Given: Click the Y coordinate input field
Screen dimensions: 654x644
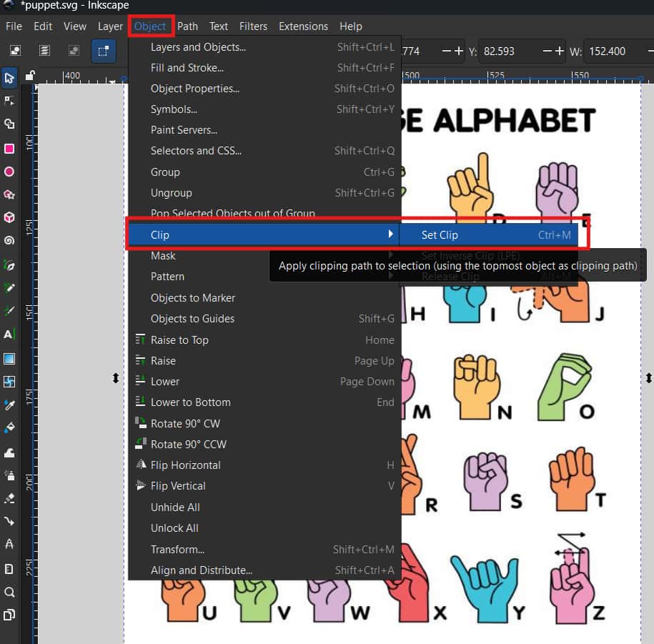Looking at the screenshot, I should click(x=510, y=51).
